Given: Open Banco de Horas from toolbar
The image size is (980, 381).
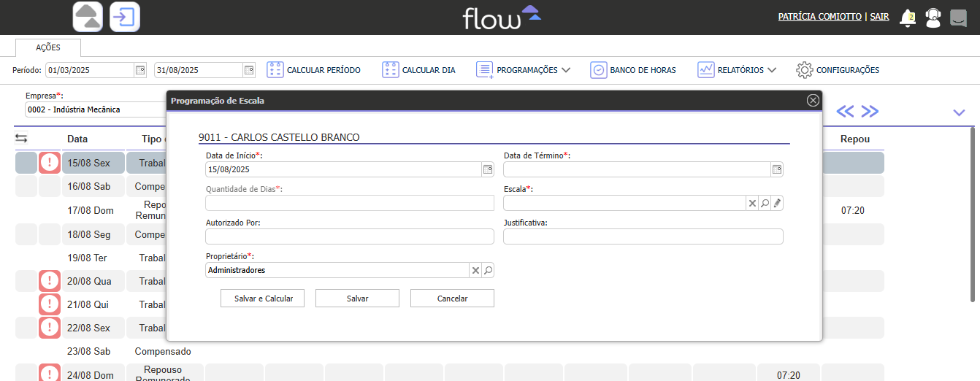Looking at the screenshot, I should (633, 70).
